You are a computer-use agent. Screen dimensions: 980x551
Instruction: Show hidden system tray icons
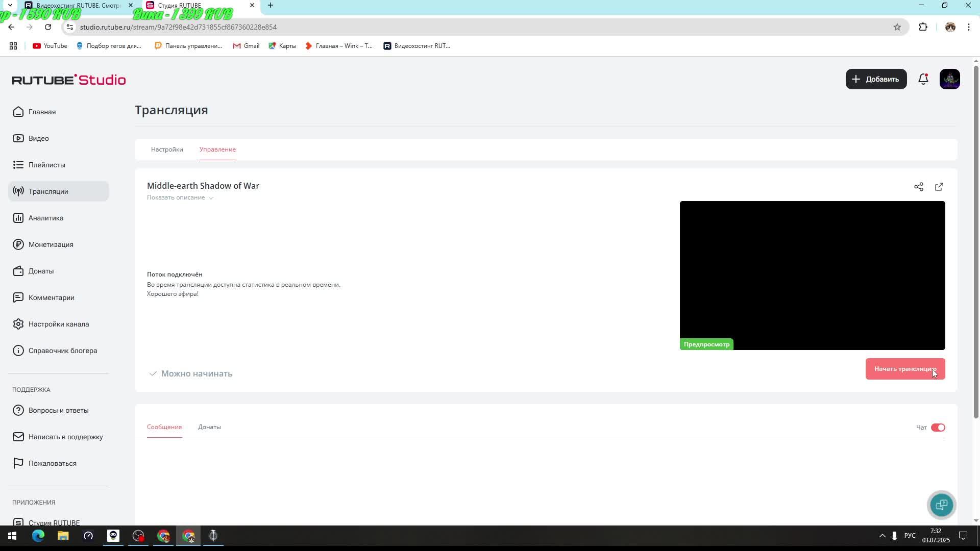882,536
